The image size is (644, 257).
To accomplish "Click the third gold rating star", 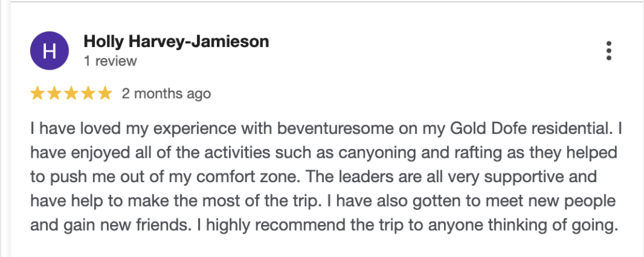I will (70, 94).
